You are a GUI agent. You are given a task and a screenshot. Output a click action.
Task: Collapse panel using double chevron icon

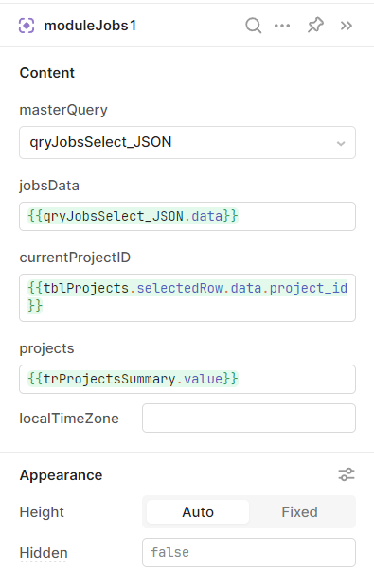pos(347,26)
